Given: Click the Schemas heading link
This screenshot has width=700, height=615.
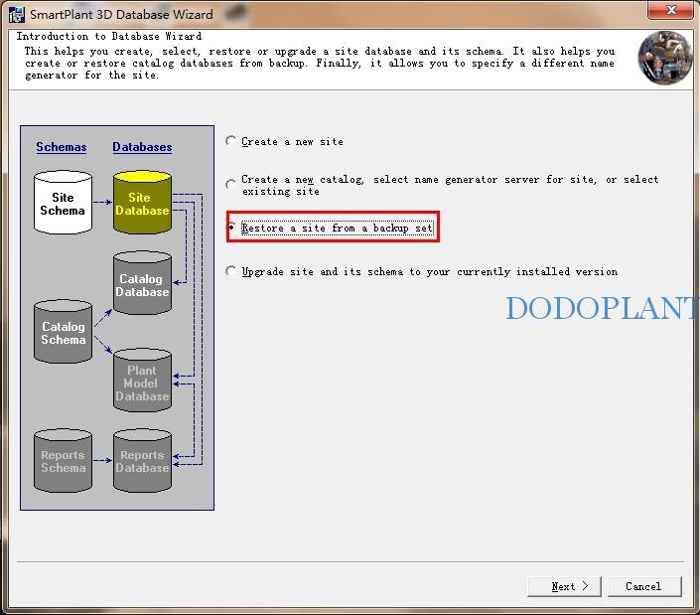Looking at the screenshot, I should pos(62,147).
